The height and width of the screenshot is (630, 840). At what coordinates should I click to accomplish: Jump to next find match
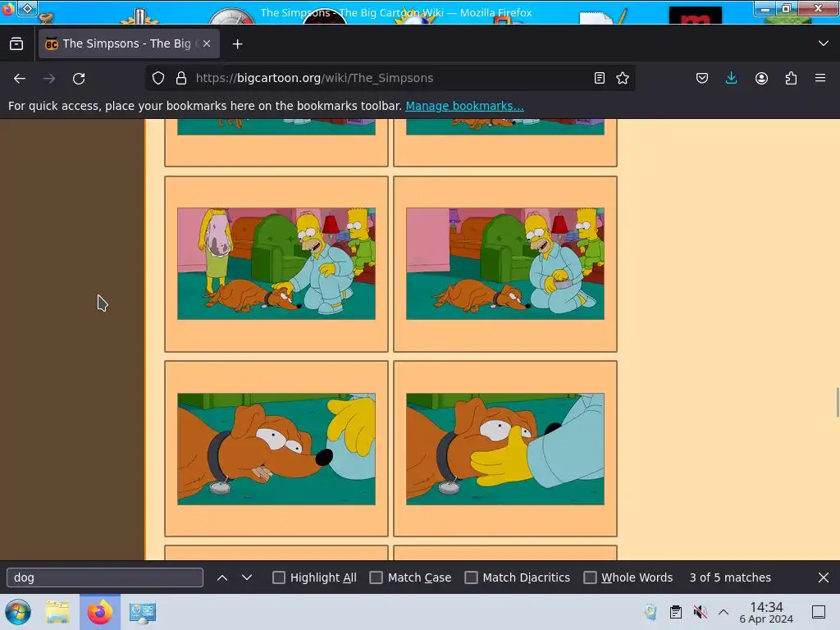pyautogui.click(x=246, y=577)
